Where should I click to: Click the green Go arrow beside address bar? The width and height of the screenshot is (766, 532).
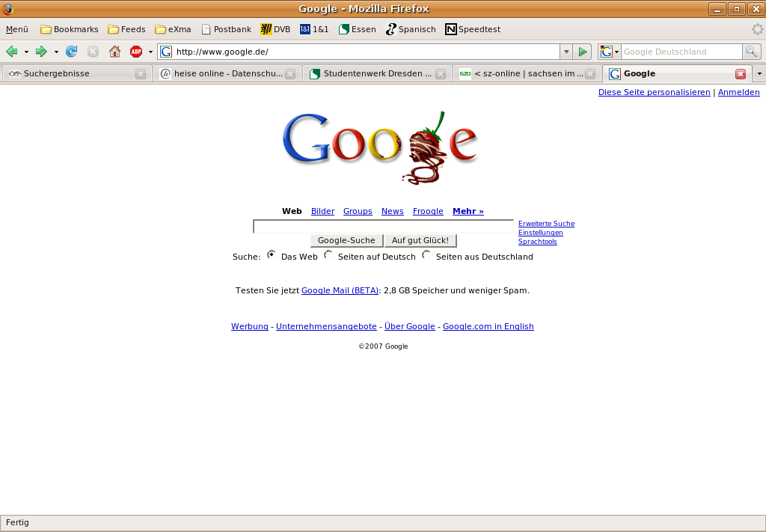582,52
